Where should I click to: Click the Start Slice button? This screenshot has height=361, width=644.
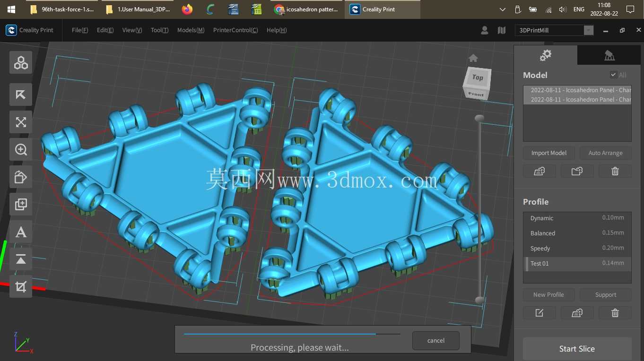click(577, 349)
